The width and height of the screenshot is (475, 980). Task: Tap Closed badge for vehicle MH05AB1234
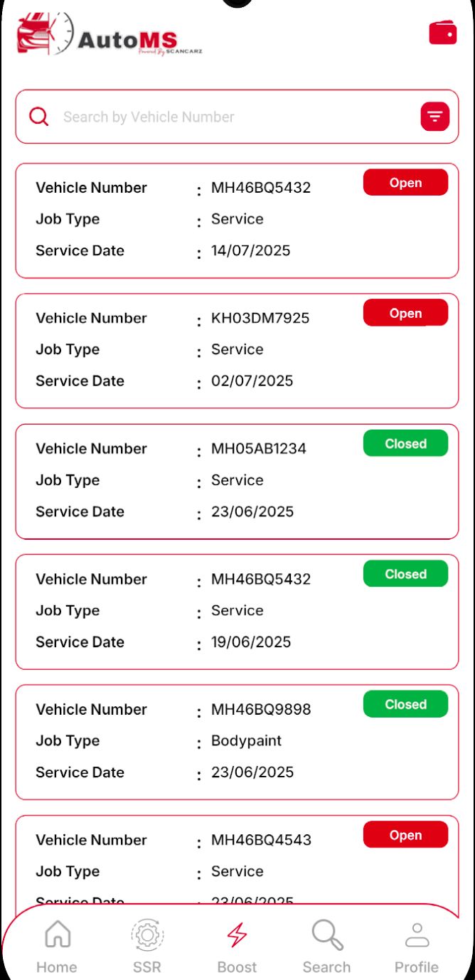[405, 444]
